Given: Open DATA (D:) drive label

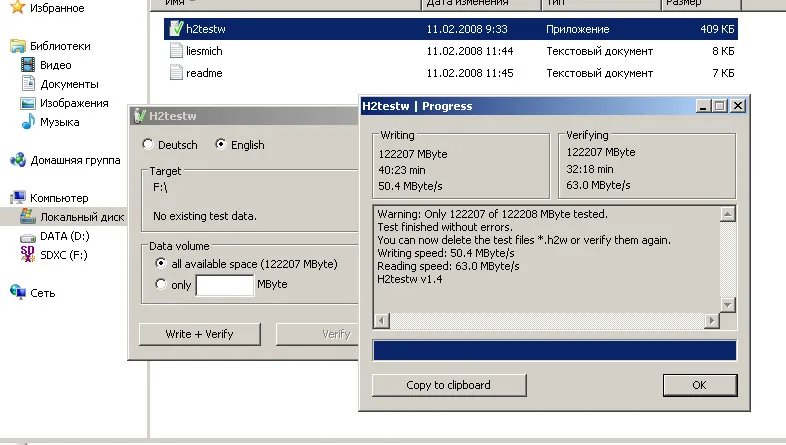Looking at the screenshot, I should (65, 236).
